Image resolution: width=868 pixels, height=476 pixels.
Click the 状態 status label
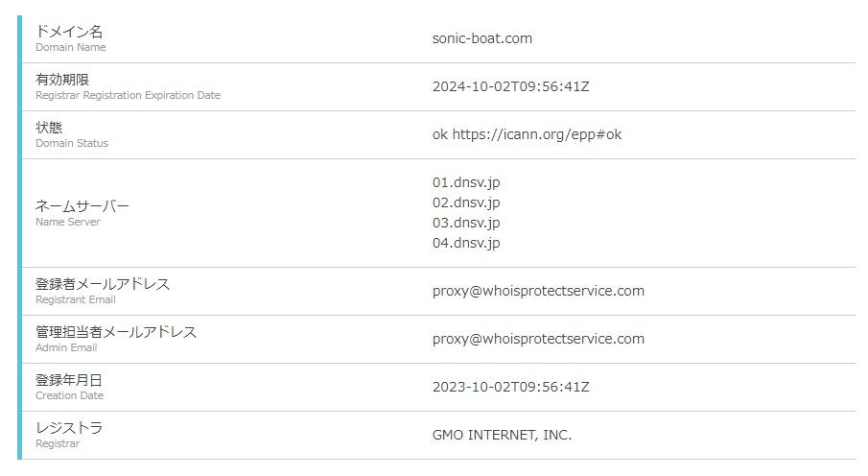pyautogui.click(x=49, y=128)
